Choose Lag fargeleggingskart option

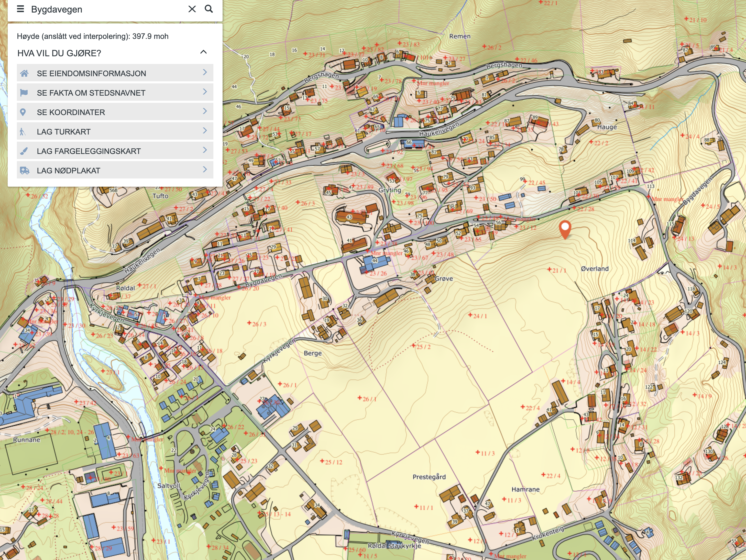click(89, 151)
